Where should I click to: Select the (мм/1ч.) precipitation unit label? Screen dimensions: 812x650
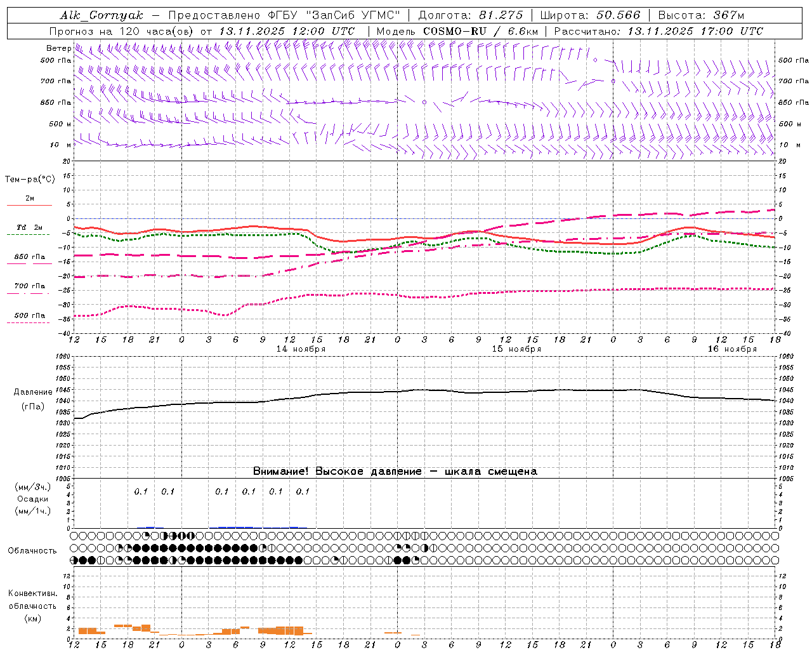pos(33,511)
